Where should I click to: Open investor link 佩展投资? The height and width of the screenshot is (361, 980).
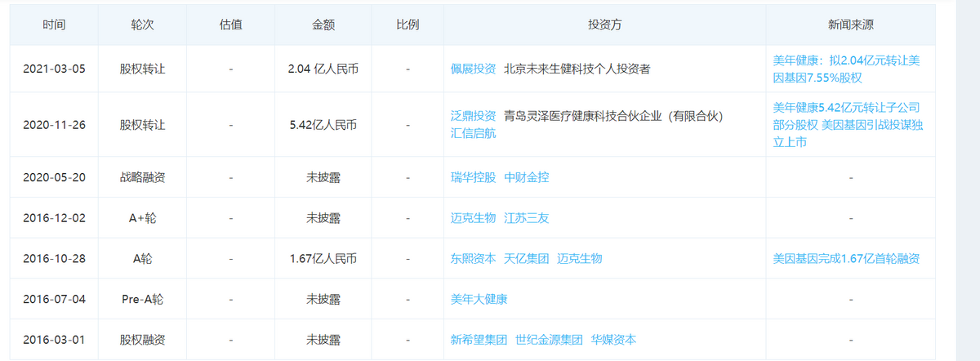(x=474, y=69)
